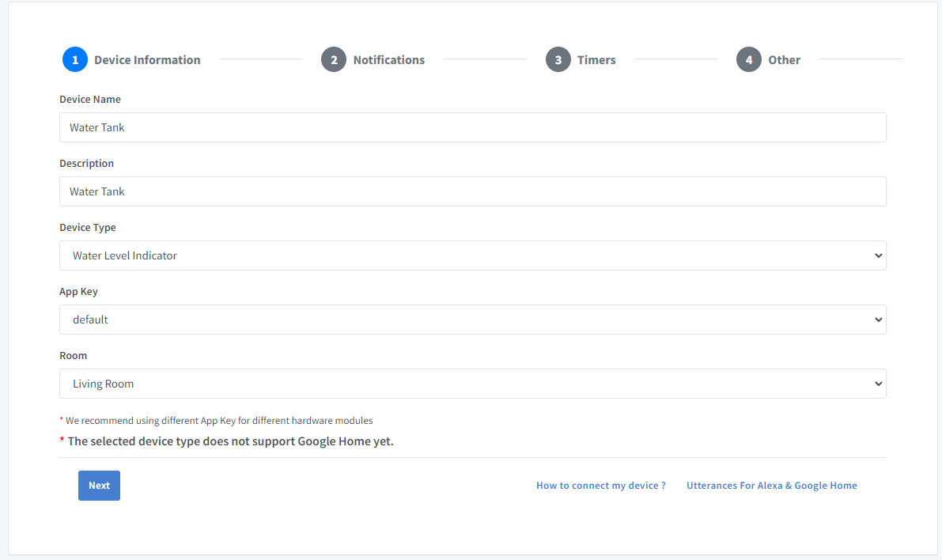942x560 pixels.
Task: Open Utterances For Alexa & Google Home link
Action: pos(771,486)
